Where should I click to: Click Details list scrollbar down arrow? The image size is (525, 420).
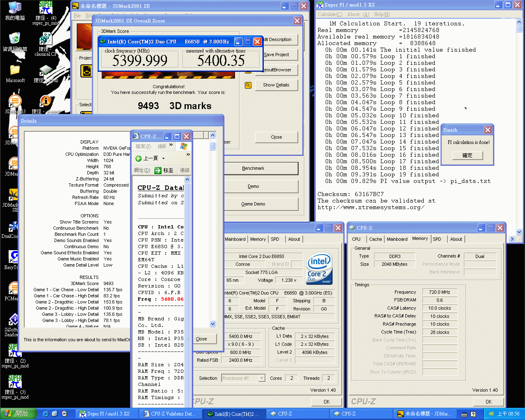pos(212,324)
